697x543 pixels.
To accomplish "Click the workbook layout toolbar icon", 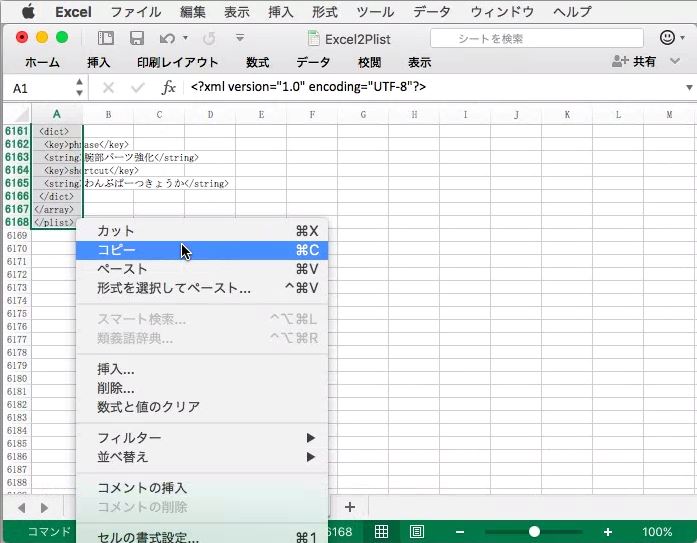I will pos(106,38).
